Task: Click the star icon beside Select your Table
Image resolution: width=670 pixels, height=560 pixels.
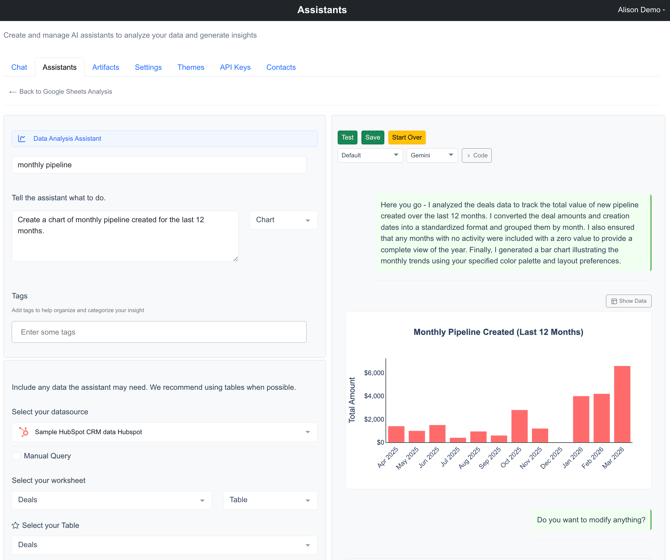Action: pos(16,525)
